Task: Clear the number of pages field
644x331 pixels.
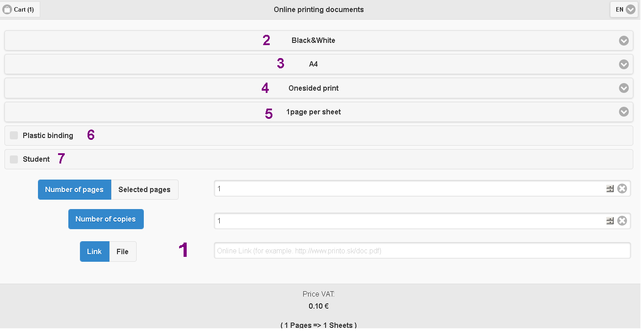Action: pyautogui.click(x=622, y=189)
